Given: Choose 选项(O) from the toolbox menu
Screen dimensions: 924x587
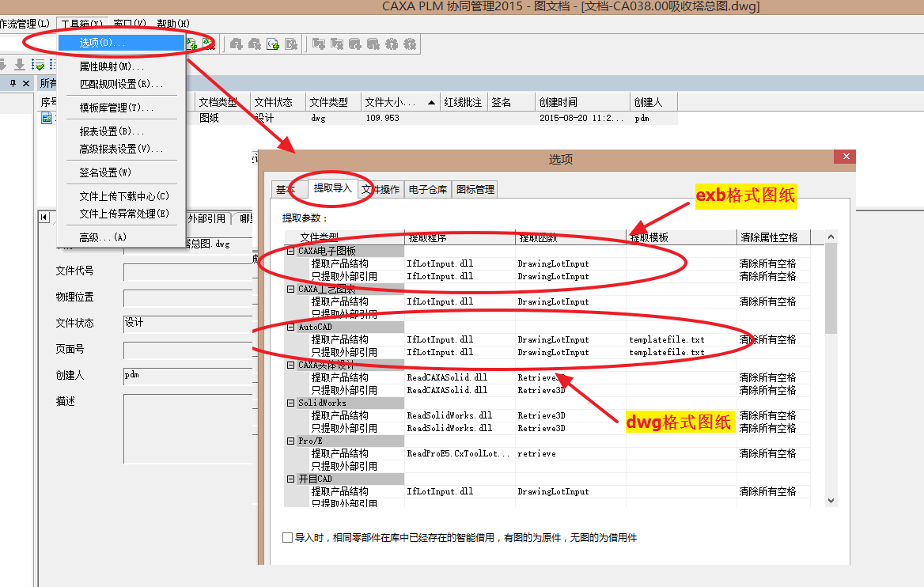Looking at the screenshot, I should click(x=121, y=43).
